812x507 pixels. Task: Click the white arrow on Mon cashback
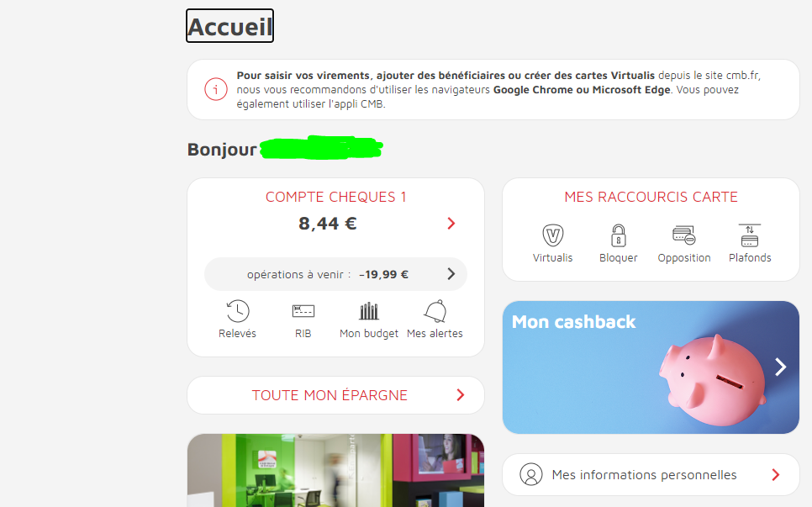(x=780, y=367)
